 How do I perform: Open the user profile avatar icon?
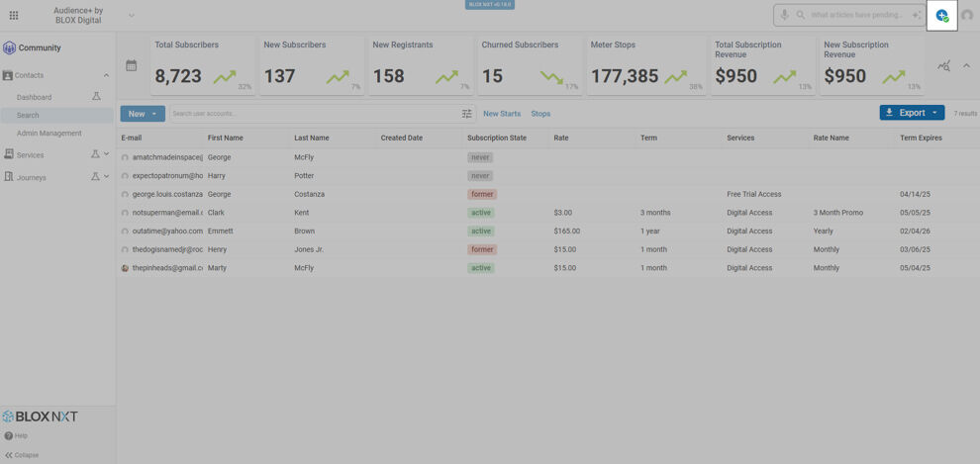pyautogui.click(x=967, y=16)
